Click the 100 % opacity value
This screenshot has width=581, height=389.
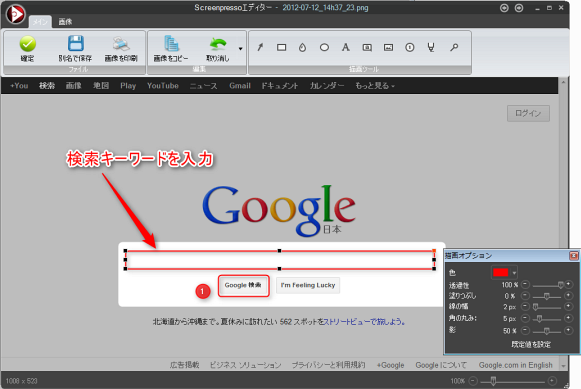(x=509, y=285)
